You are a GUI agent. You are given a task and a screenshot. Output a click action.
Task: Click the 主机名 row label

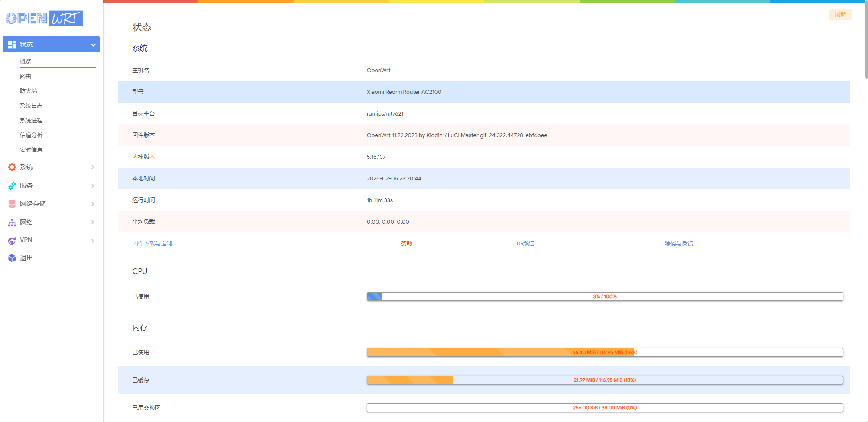pyautogui.click(x=141, y=70)
